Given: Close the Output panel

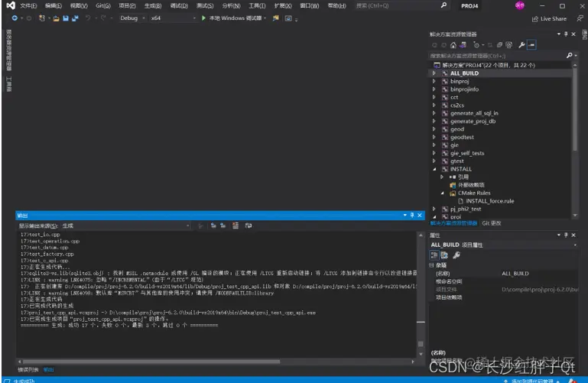Looking at the screenshot, I should 420,215.
